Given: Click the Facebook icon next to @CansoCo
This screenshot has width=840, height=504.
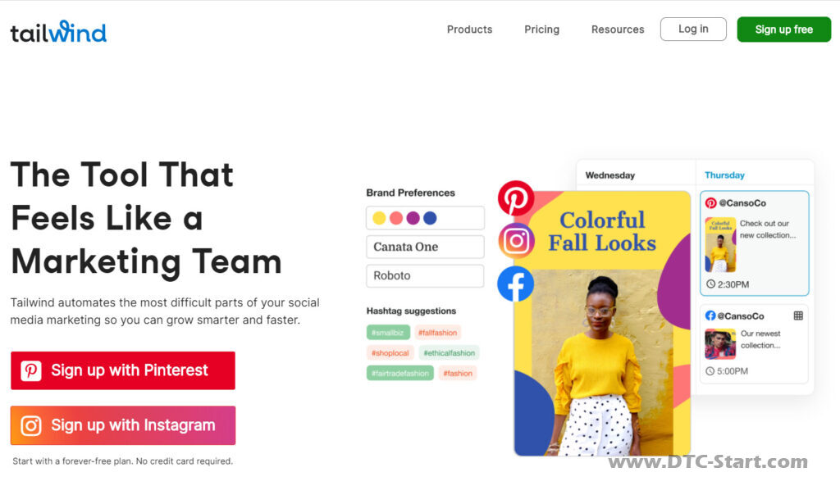Looking at the screenshot, I should pos(710,316).
